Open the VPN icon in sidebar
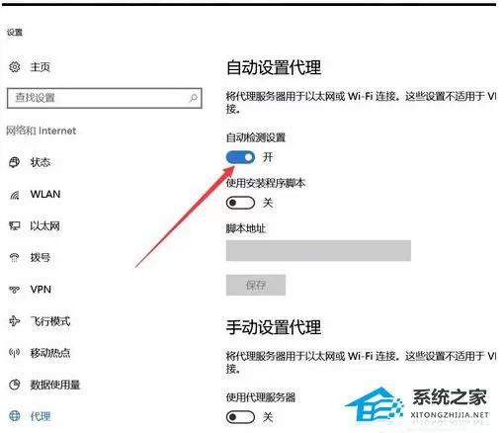Image resolution: width=504 pixels, height=433 pixels. coord(15,290)
